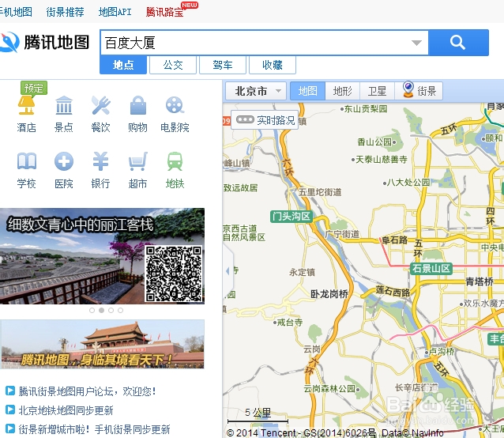
Task: Open 街景推荐 in top navigation
Action: coord(66,12)
